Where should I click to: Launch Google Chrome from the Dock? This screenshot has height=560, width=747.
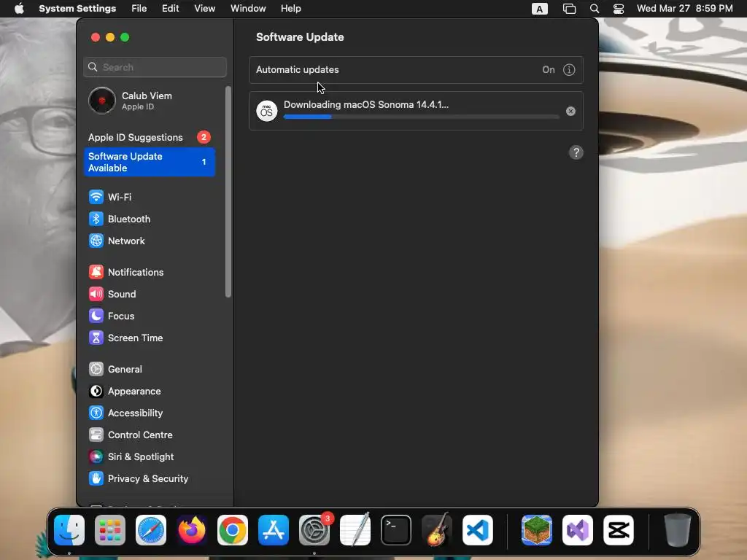[233, 530]
